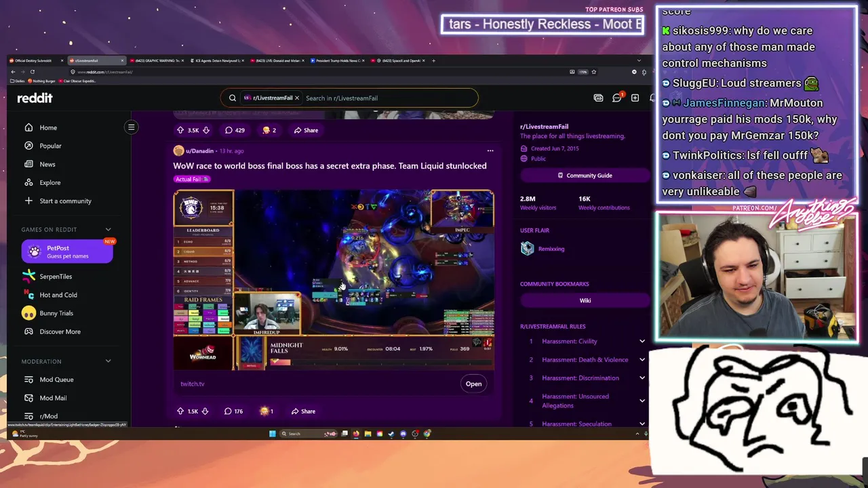Open a new browser tab
Screen dimensions: 868x488
[434, 60]
